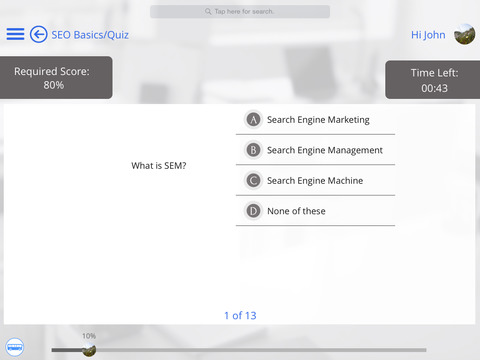The width and height of the screenshot is (480, 360).
Task: Choose answer Search Engine Marketing
Action: tap(318, 120)
